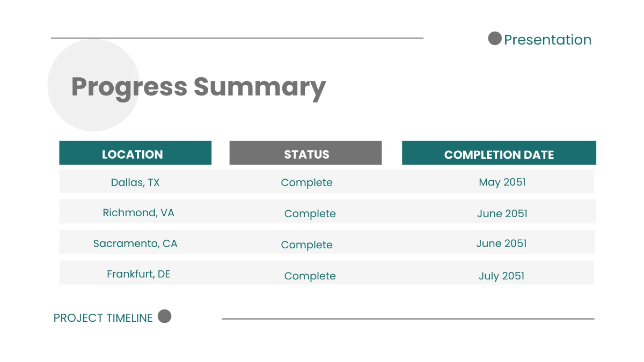Click the Presentation label text
This screenshot has height=362, width=644.
pyautogui.click(x=547, y=40)
